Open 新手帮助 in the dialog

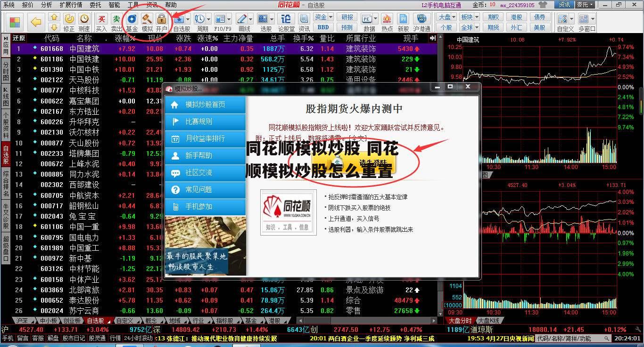point(205,156)
